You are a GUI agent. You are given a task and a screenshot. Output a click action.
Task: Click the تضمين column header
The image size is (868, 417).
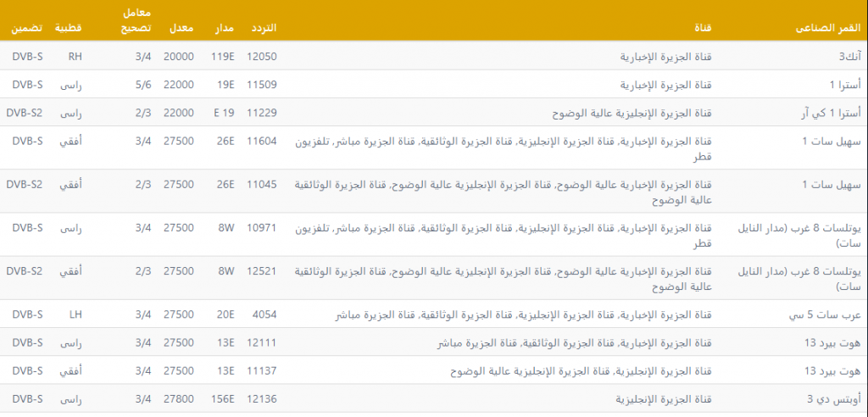point(27,28)
